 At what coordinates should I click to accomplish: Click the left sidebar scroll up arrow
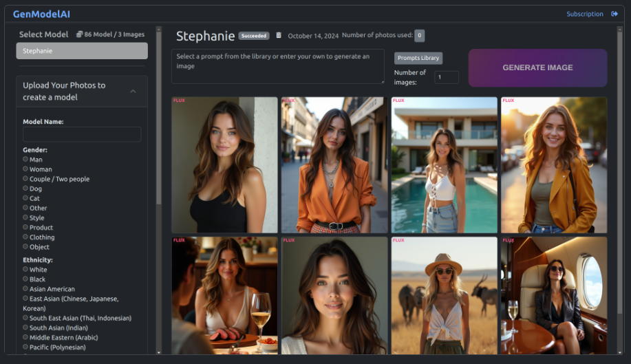(x=158, y=29)
